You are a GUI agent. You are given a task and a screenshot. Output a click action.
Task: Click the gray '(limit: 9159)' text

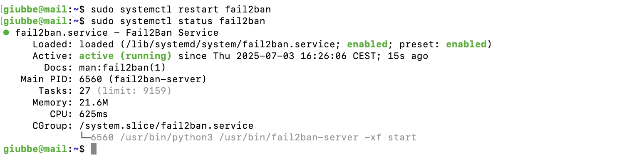(x=134, y=91)
